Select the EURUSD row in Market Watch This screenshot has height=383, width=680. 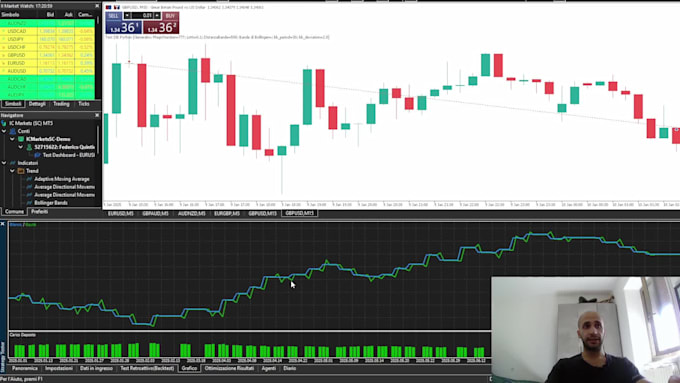(x=47, y=63)
